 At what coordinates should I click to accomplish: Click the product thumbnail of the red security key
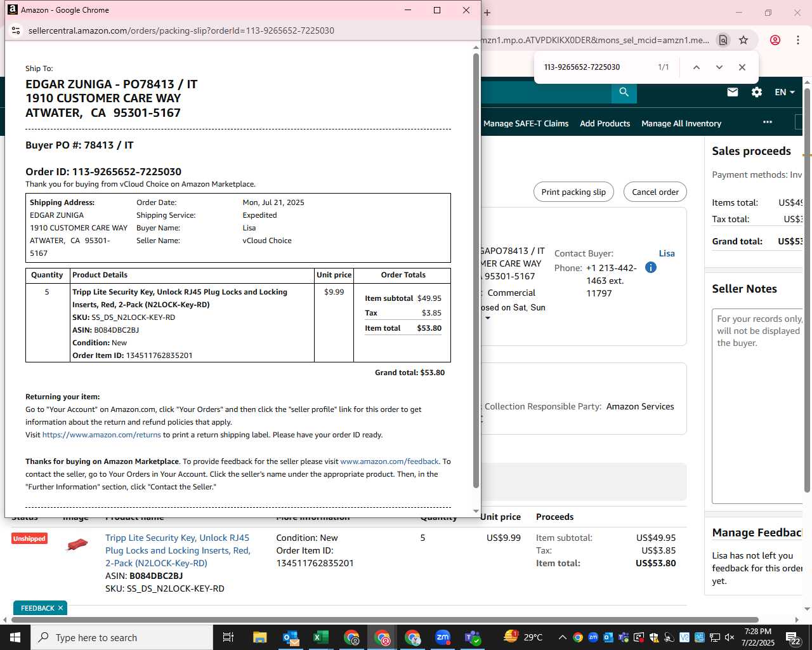(77, 545)
